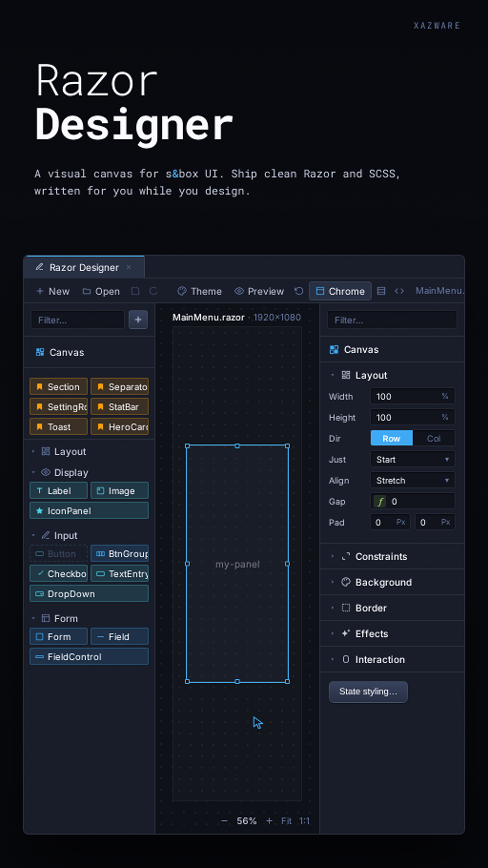Choose the Field element
The width and height of the screenshot is (488, 868).
coord(119,636)
